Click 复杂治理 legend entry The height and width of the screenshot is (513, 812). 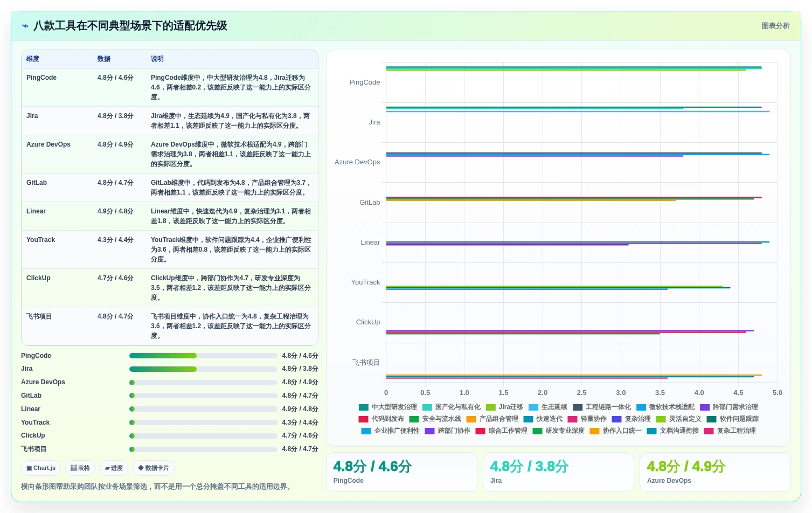coord(631,419)
